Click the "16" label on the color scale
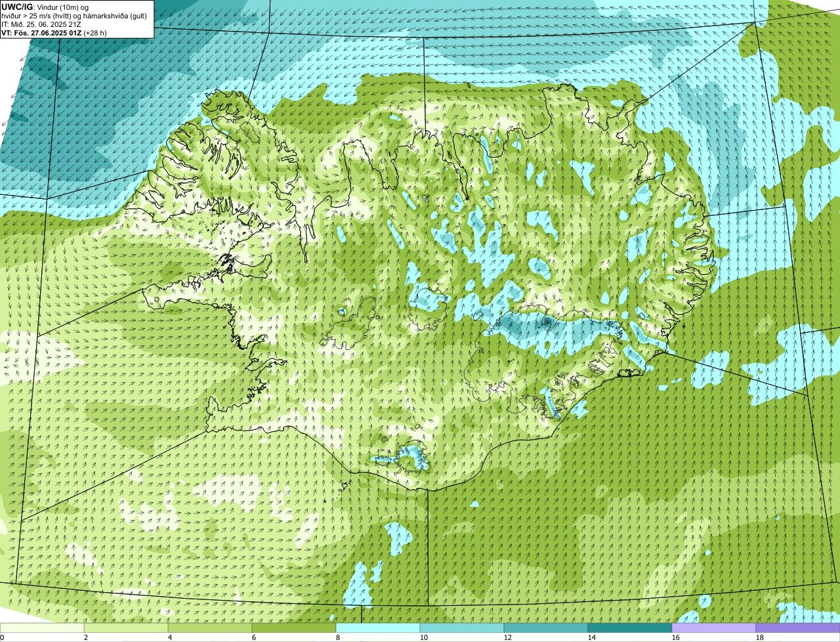This screenshot has width=840, height=642. [x=676, y=637]
